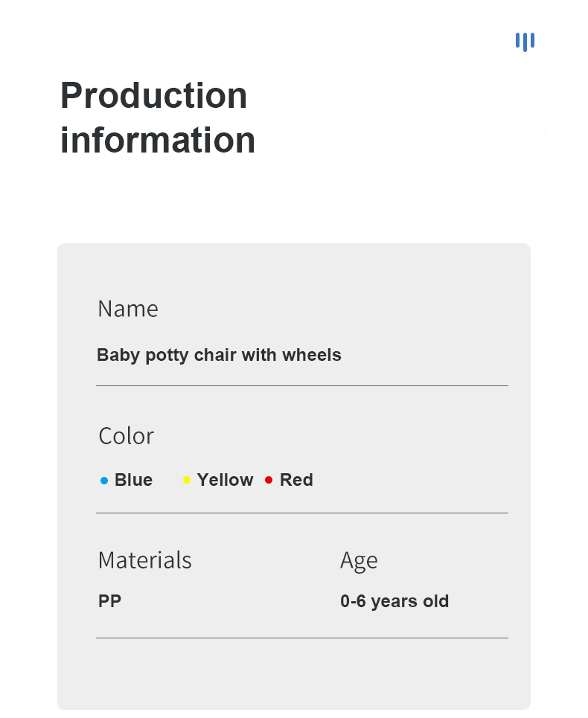Click empty area of the gray info card bottom

tap(294, 673)
